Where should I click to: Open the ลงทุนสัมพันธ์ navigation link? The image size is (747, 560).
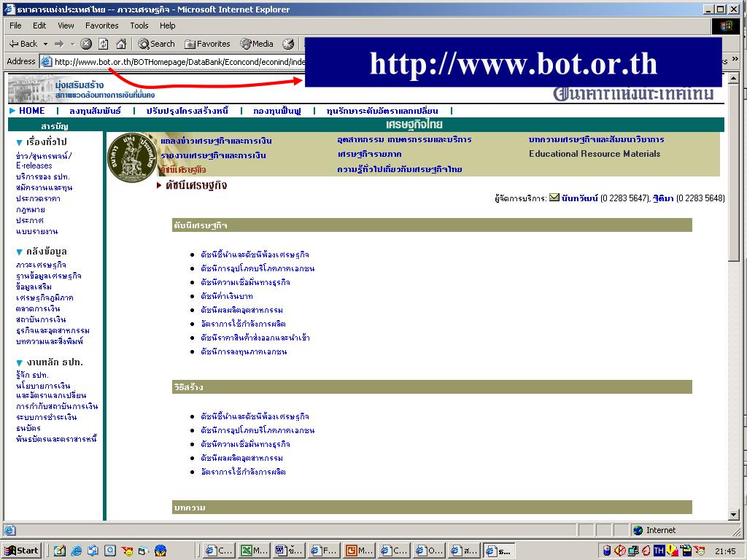coord(96,111)
